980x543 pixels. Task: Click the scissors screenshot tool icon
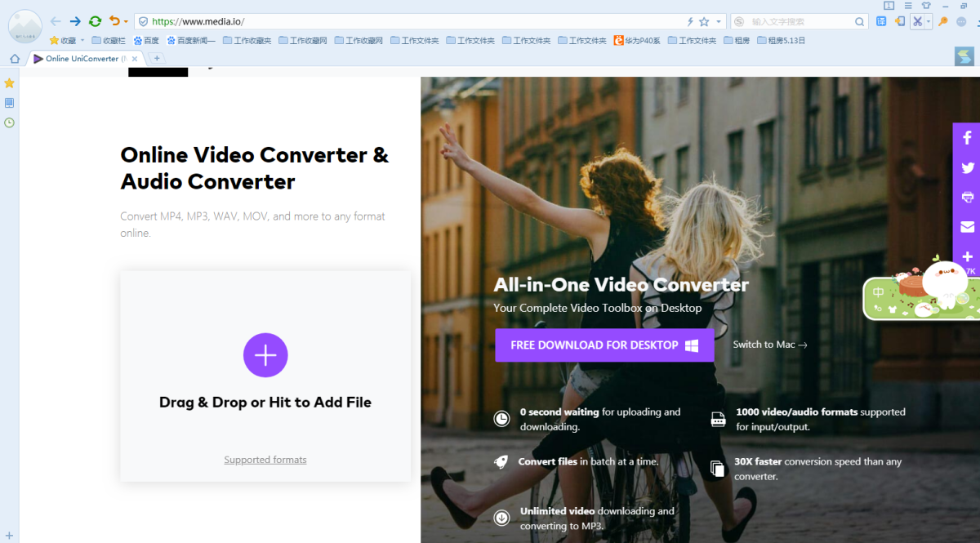917,21
